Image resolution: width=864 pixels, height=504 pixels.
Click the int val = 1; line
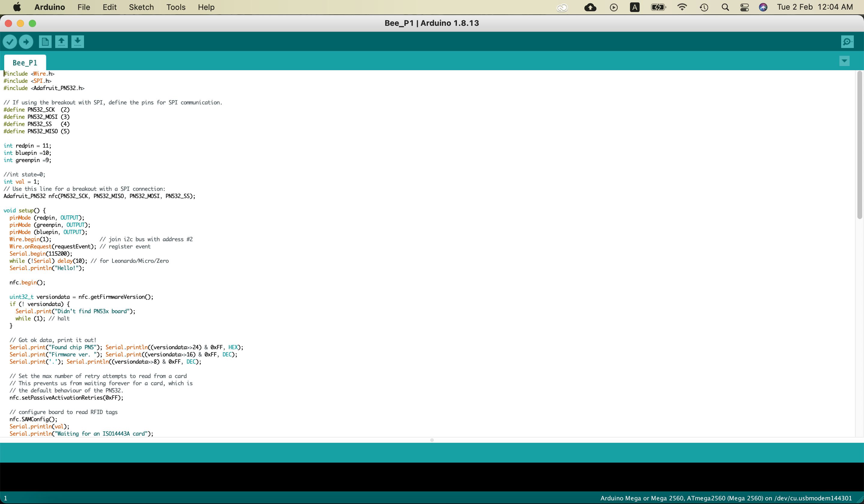[21, 182]
